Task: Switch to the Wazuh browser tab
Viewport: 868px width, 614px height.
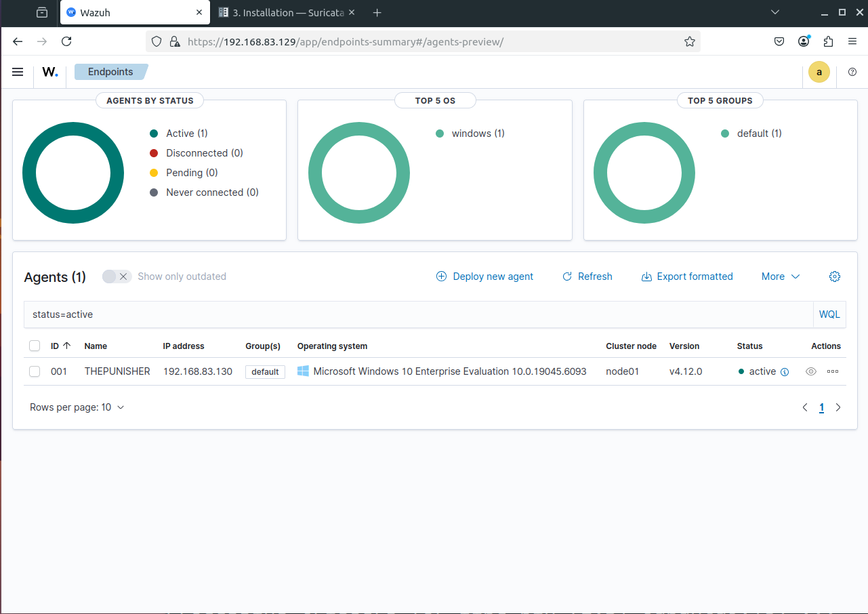Action: coord(134,12)
